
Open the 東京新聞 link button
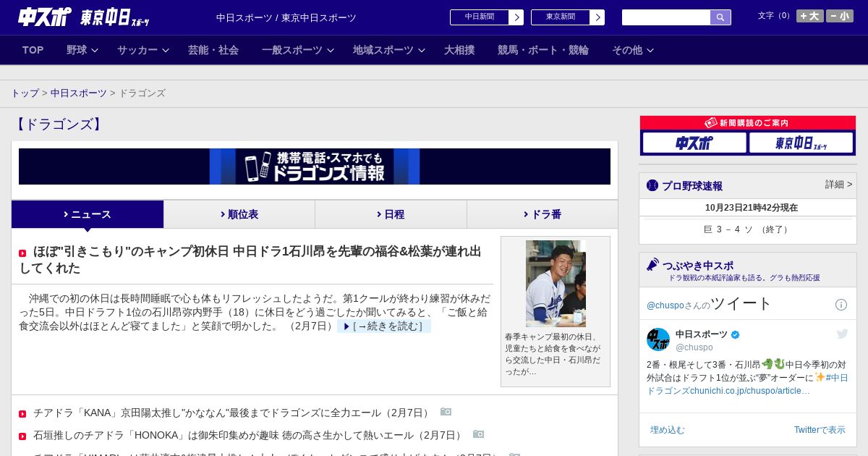(x=561, y=17)
